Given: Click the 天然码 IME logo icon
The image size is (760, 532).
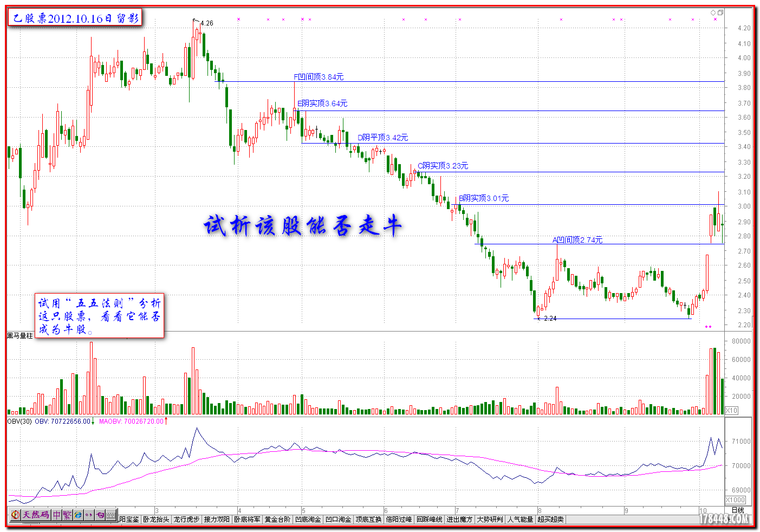Looking at the screenshot, I should coord(15,515).
